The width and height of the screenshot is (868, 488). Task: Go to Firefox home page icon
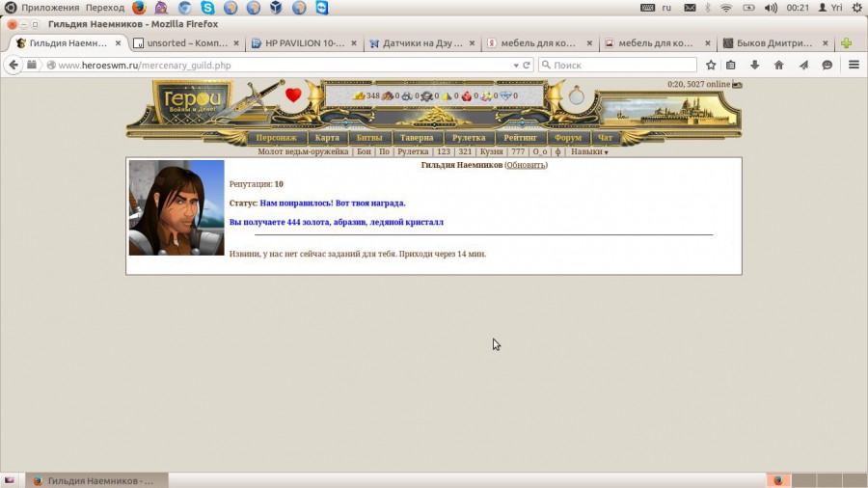pos(779,65)
